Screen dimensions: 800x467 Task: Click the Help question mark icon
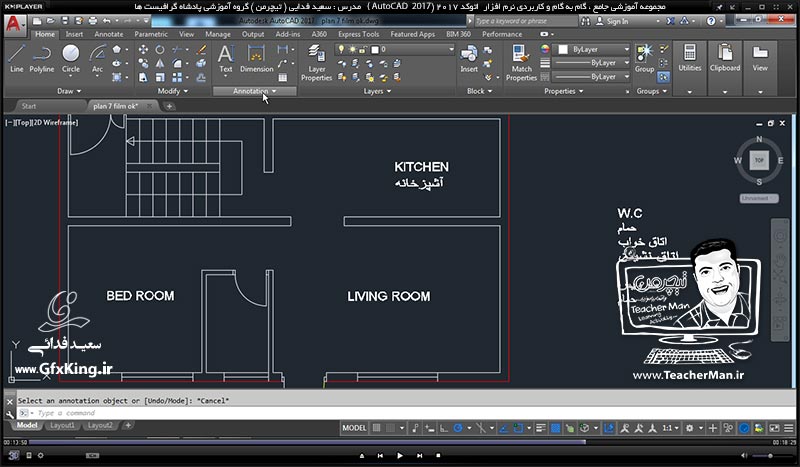(711, 21)
